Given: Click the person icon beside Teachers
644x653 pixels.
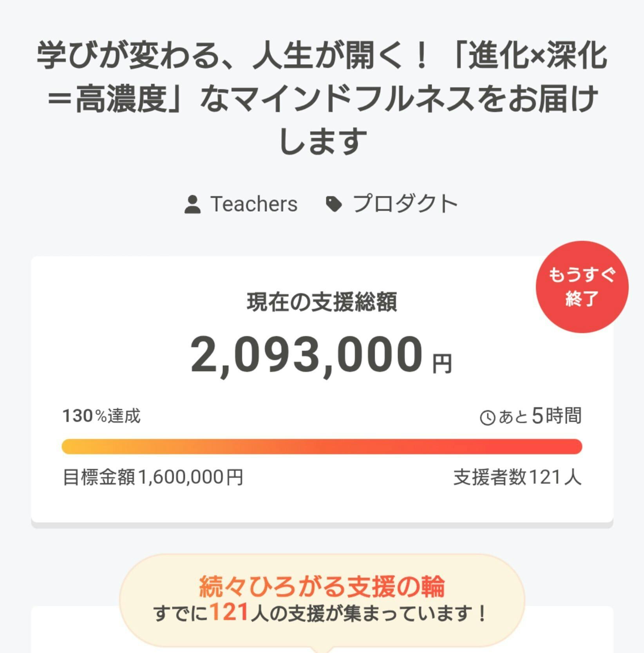Looking at the screenshot, I should [x=192, y=205].
